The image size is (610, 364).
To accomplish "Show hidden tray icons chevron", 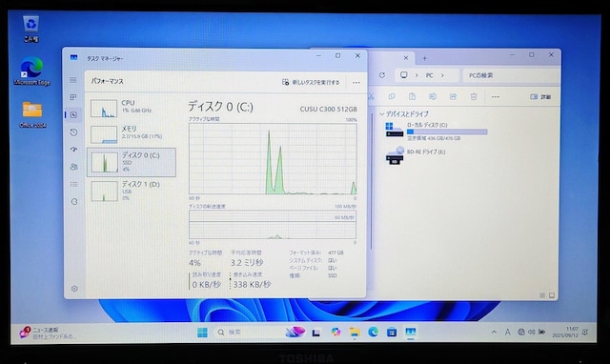I will point(494,333).
